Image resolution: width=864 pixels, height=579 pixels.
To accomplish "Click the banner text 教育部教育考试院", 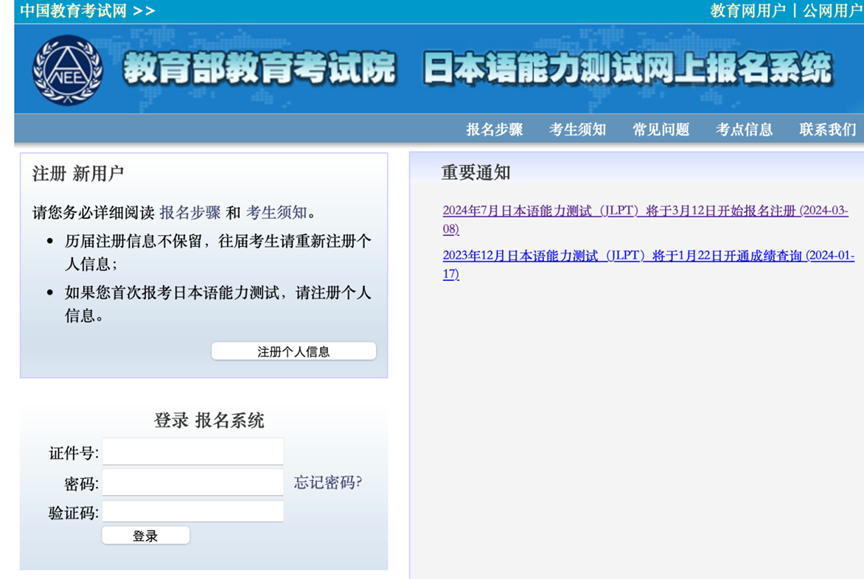I will click(259, 69).
